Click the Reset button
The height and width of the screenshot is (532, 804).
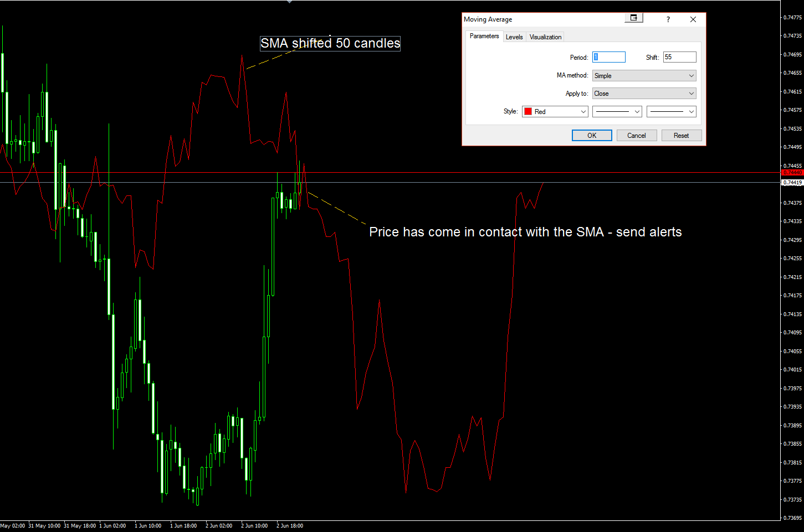coord(682,136)
